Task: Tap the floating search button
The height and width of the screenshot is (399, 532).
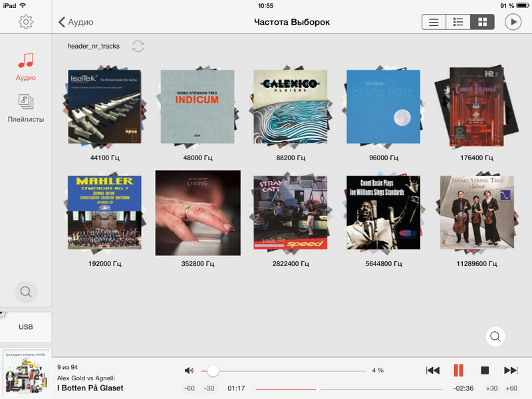Action: [495, 336]
